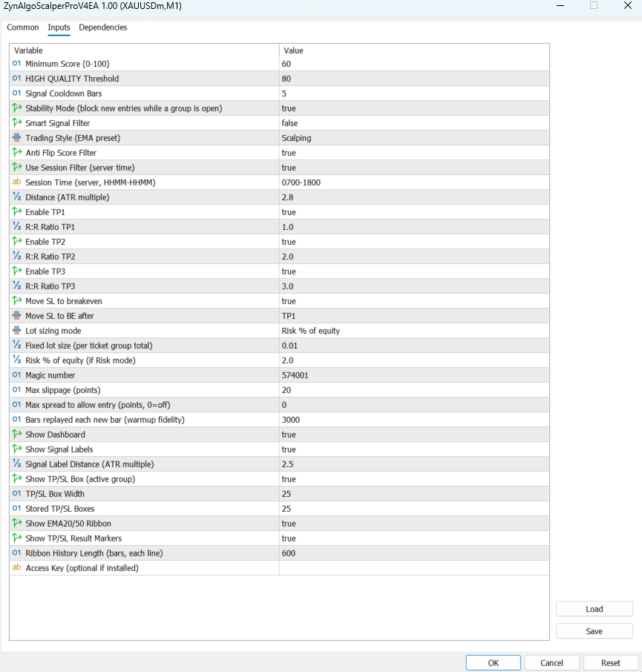
Task: Click the 'ab' string icon beside Session Time
Action: tap(17, 182)
